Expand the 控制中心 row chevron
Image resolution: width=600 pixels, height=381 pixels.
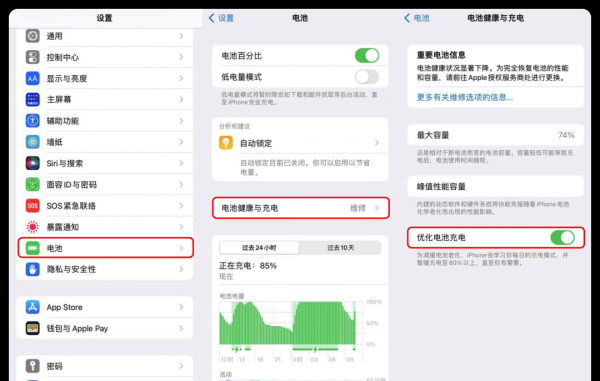click(x=181, y=57)
